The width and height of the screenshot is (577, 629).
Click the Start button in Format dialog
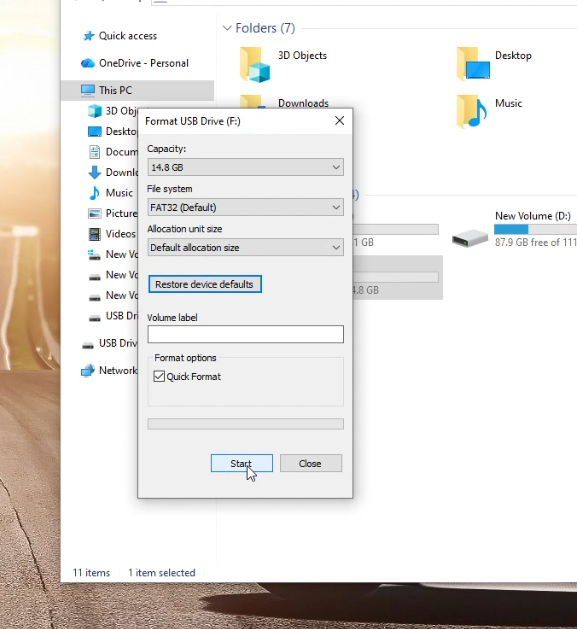coord(242,463)
